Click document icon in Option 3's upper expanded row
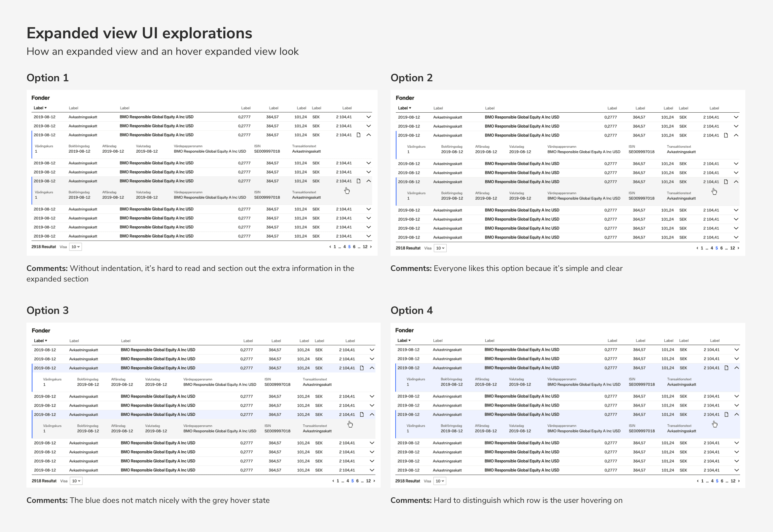773x532 pixels. pyautogui.click(x=361, y=368)
